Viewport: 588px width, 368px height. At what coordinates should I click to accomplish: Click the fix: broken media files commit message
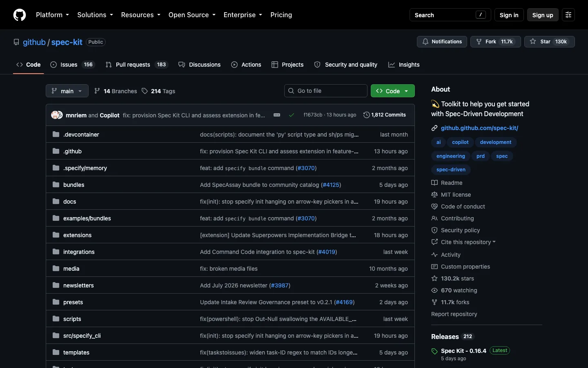[229, 269]
